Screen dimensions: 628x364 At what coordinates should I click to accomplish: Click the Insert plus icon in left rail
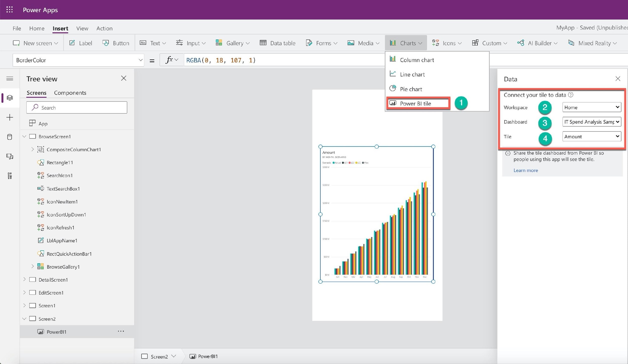tap(10, 117)
